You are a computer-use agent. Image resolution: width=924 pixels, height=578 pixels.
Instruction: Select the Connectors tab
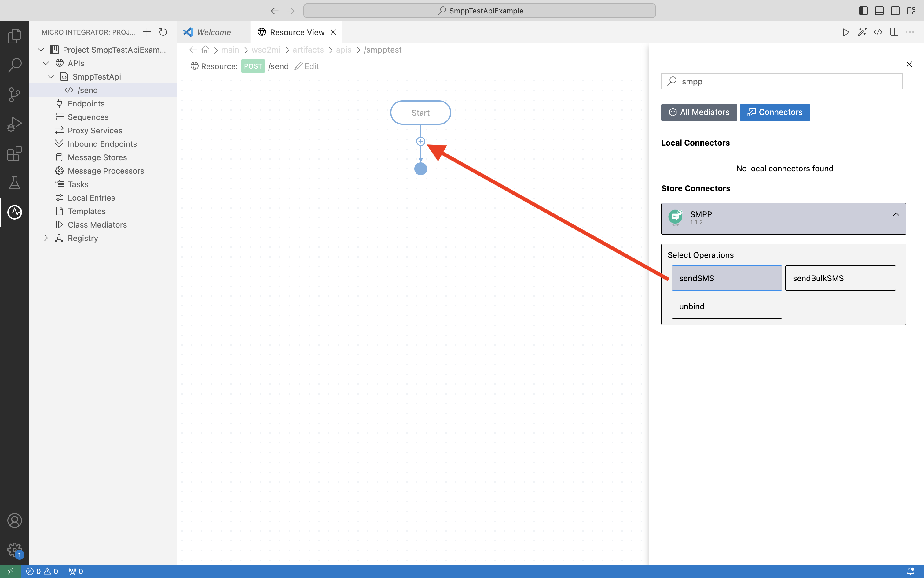775,113
